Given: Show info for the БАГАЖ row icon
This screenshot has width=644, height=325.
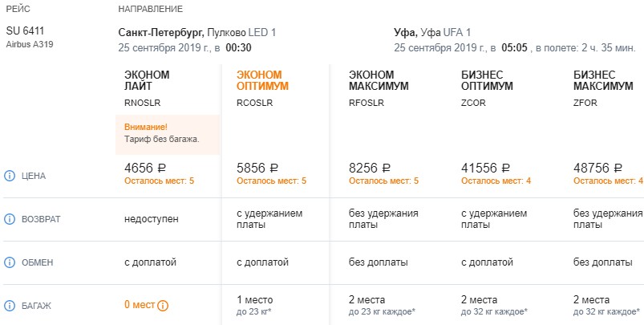Looking at the screenshot, I should [x=10, y=306].
